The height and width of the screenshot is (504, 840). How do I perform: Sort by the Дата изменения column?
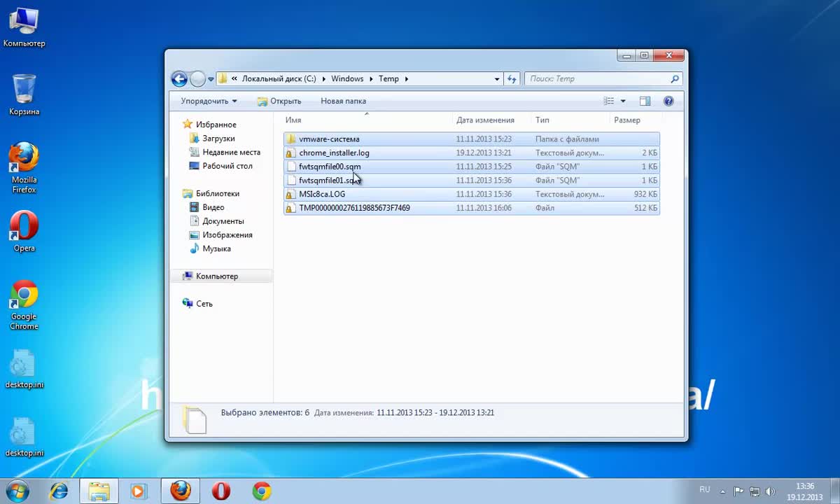493,120
